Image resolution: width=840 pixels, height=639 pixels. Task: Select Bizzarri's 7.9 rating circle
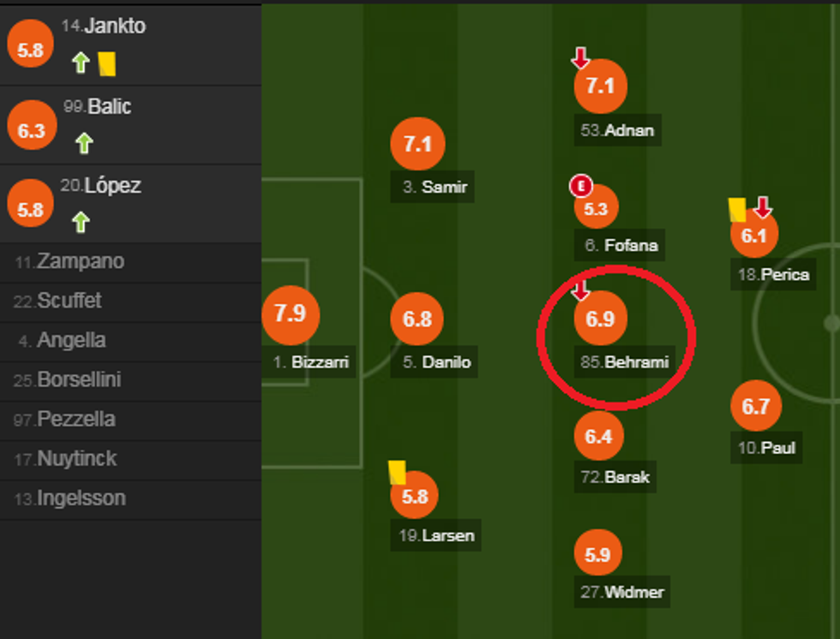pyautogui.click(x=291, y=314)
